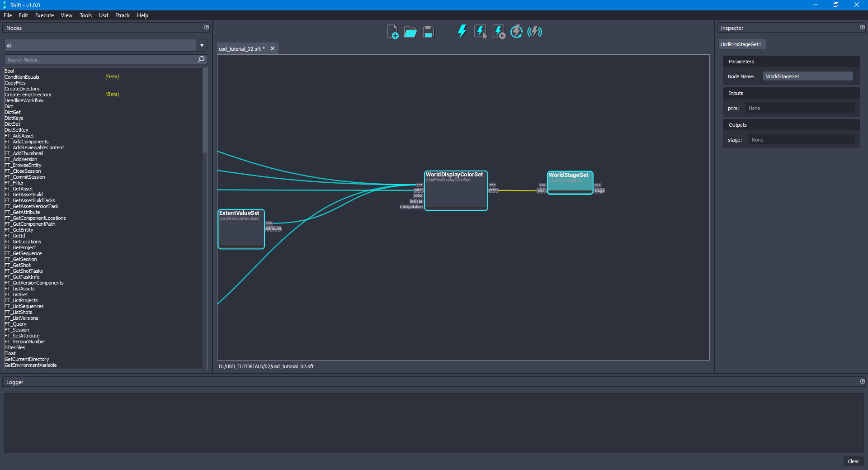The image size is (868, 470).
Task: Select the UsdPrimStageGet1 node label in Inspector
Action: (741, 44)
